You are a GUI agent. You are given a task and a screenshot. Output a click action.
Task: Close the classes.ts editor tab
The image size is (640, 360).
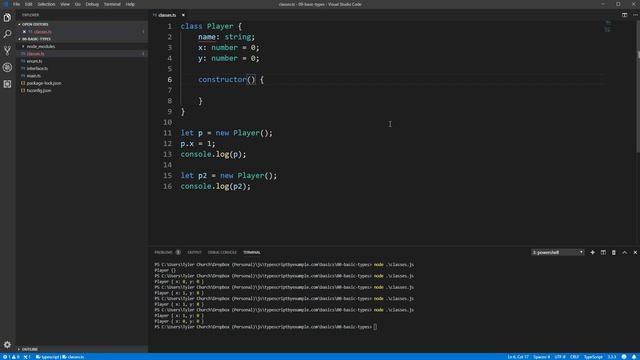coord(183,15)
